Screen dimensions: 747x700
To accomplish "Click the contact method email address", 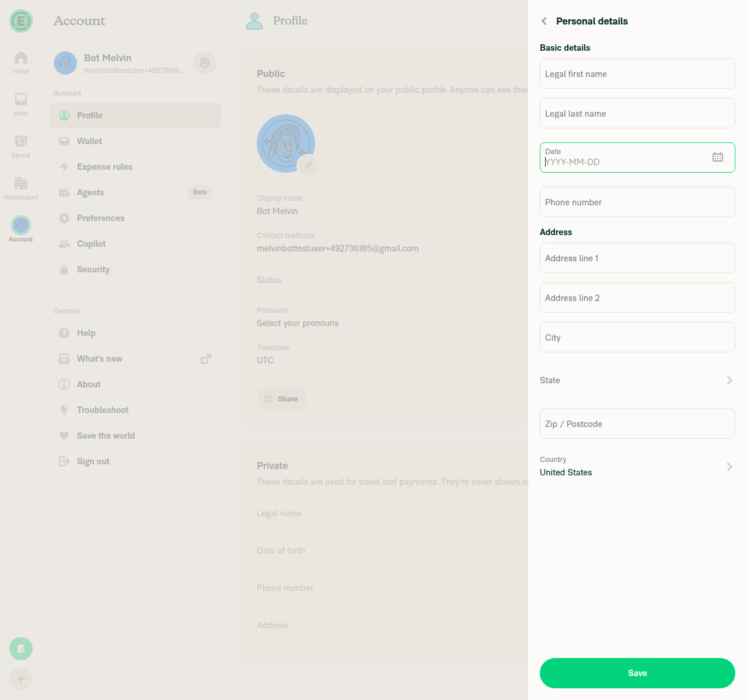I will click(337, 249).
